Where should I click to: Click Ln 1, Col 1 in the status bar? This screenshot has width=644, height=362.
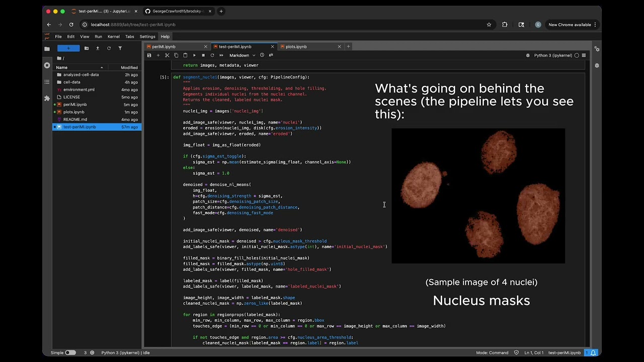click(x=534, y=352)
